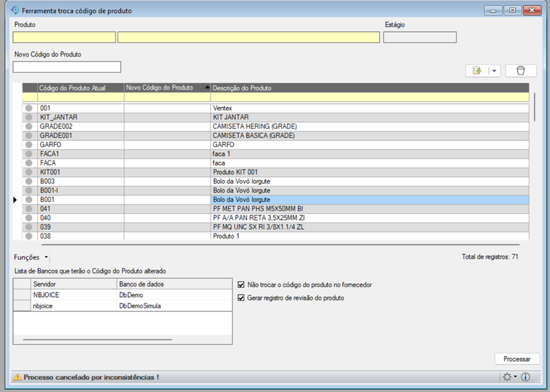This screenshot has width=550, height=392.
Task: Click the gray status dot for B001-I
Action: click(x=29, y=190)
